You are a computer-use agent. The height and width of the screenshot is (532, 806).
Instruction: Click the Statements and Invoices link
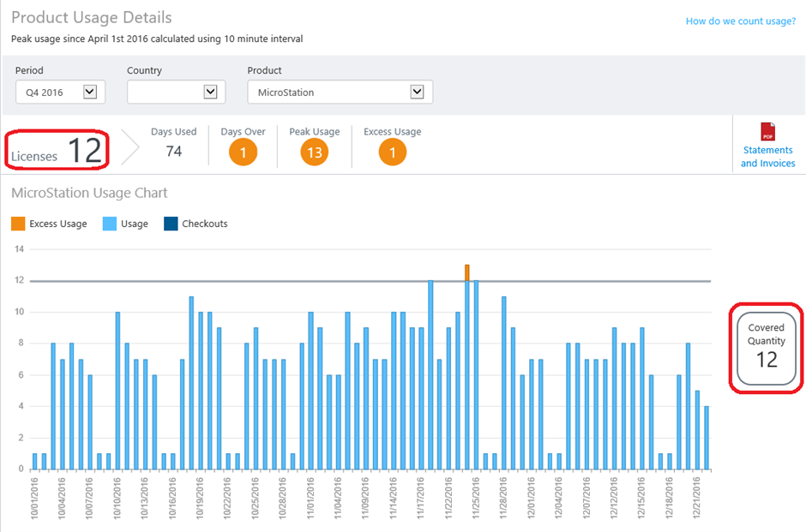tap(767, 157)
